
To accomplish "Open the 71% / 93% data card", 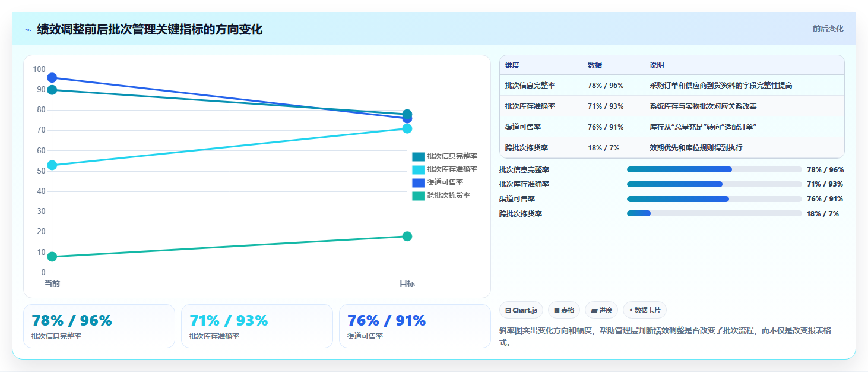I will (257, 326).
